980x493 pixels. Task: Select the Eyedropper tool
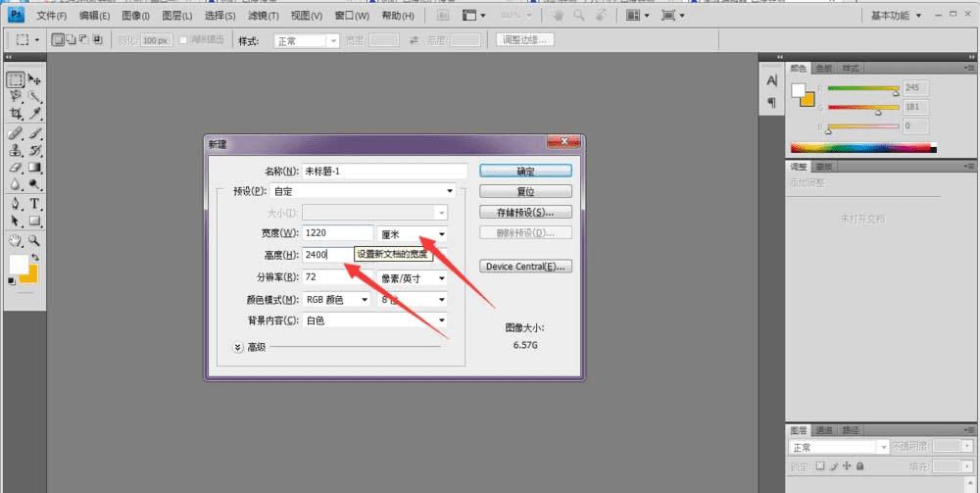[x=34, y=114]
